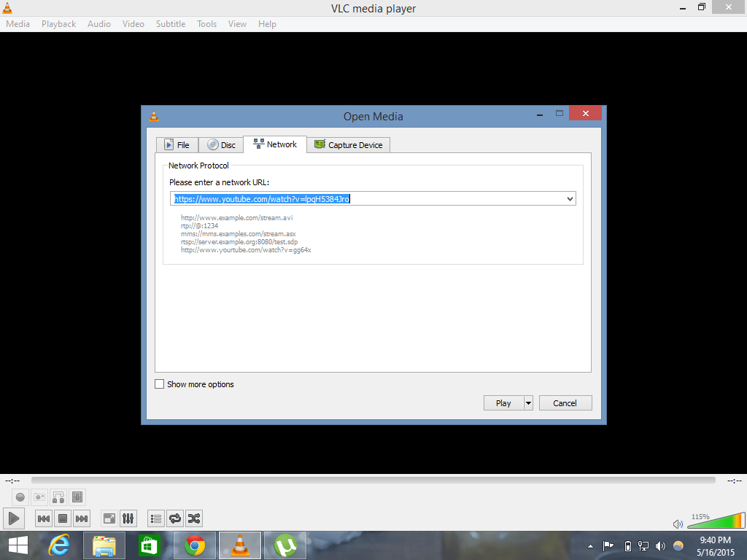Minimize the Open Media dialog
The height and width of the screenshot is (560, 747).
540,114
